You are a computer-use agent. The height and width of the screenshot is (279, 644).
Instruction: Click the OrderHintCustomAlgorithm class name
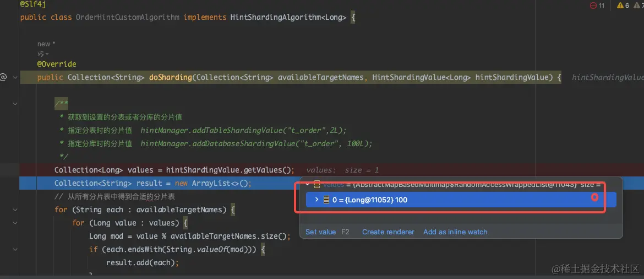coord(128,17)
